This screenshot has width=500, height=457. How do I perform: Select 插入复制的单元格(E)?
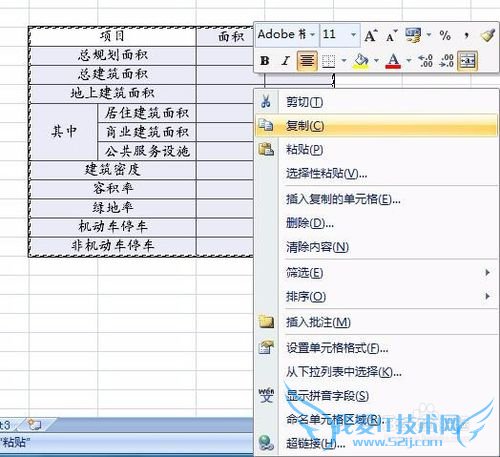tap(376, 199)
